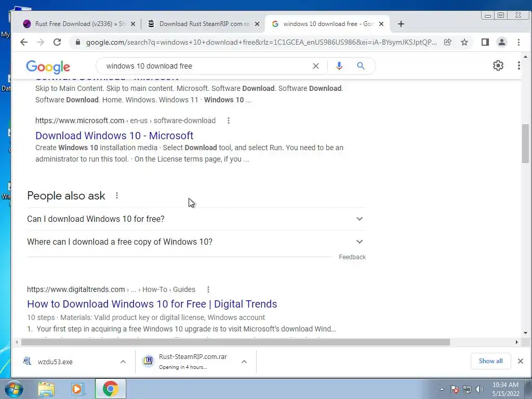Click the microsoft.com software-download breadcrumb
The image size is (532, 399).
[125, 121]
